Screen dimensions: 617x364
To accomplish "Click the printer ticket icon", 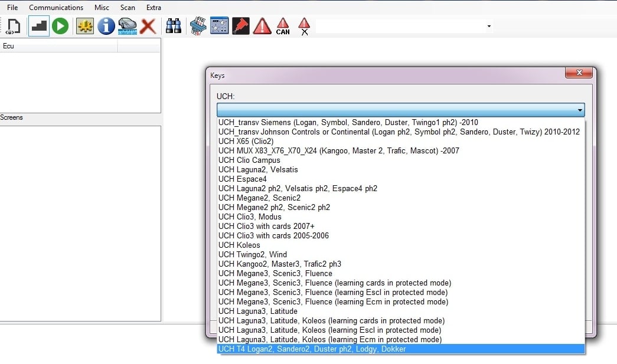I will [197, 26].
